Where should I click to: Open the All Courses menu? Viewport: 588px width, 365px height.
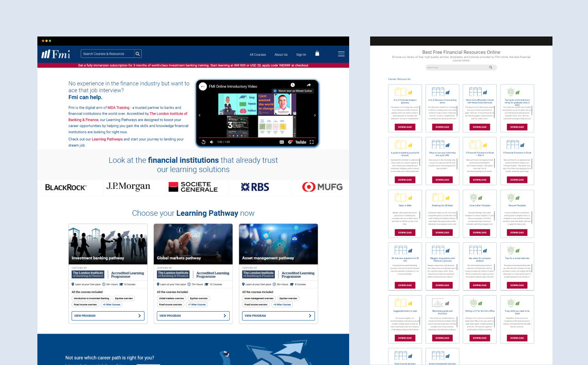click(x=258, y=54)
